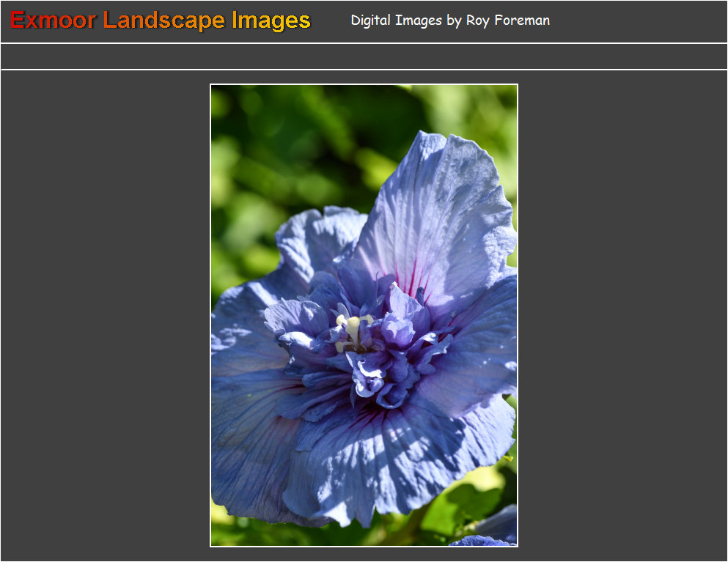The height and width of the screenshot is (562, 728).
Task: Open the blue hibiscus flower photo
Action: pos(364,315)
